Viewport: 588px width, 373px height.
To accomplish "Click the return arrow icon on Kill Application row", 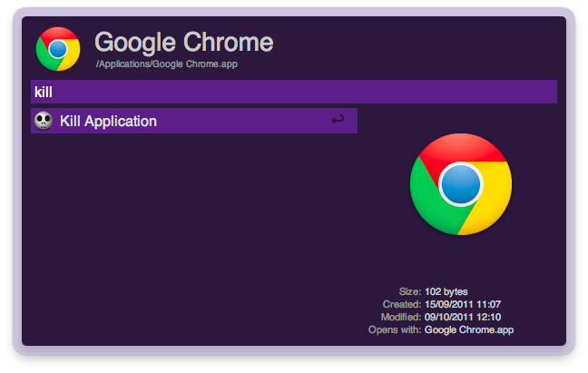I will click(338, 120).
